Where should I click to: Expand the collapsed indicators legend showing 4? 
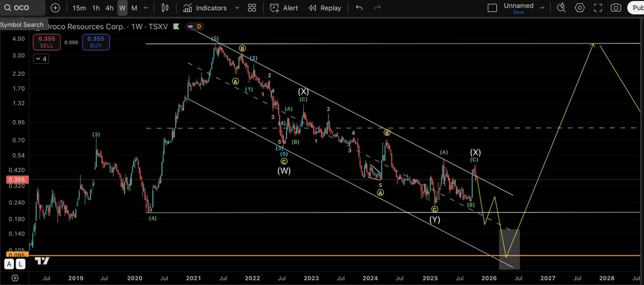[x=41, y=59]
